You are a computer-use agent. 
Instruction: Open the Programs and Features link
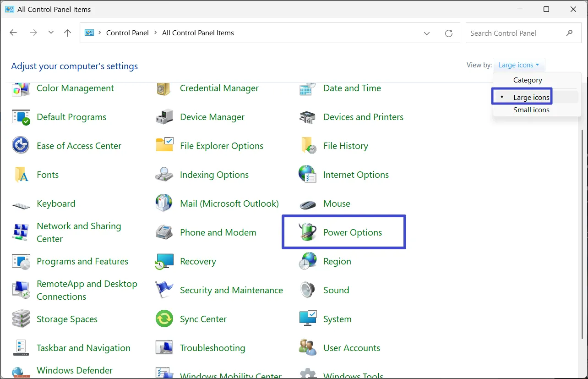click(82, 261)
